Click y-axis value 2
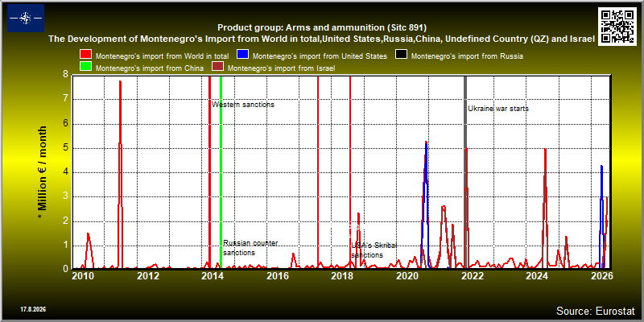This screenshot has height=322, width=644. [65, 221]
